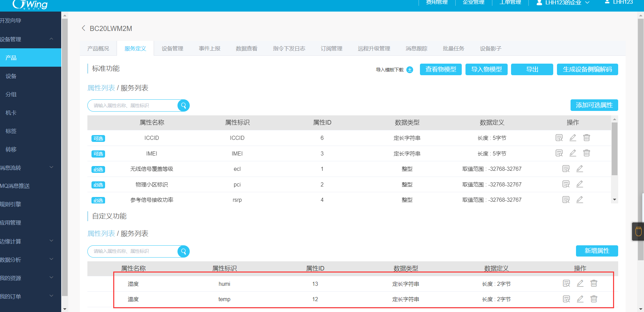Open 分组 in the sidebar
This screenshot has height=312, width=644.
(x=11, y=95)
